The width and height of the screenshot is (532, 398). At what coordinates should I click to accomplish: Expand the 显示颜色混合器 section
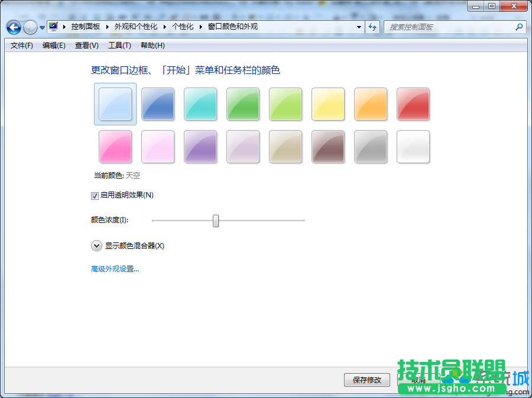[96, 245]
